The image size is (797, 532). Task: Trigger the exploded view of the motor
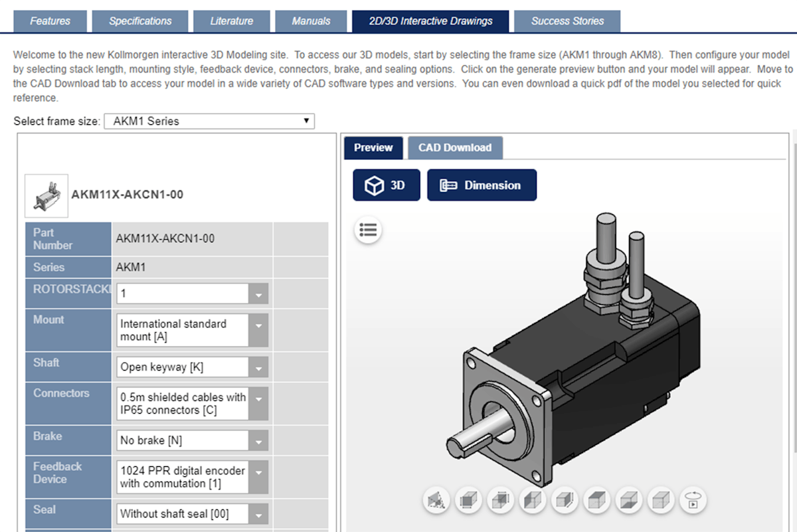[436, 501]
